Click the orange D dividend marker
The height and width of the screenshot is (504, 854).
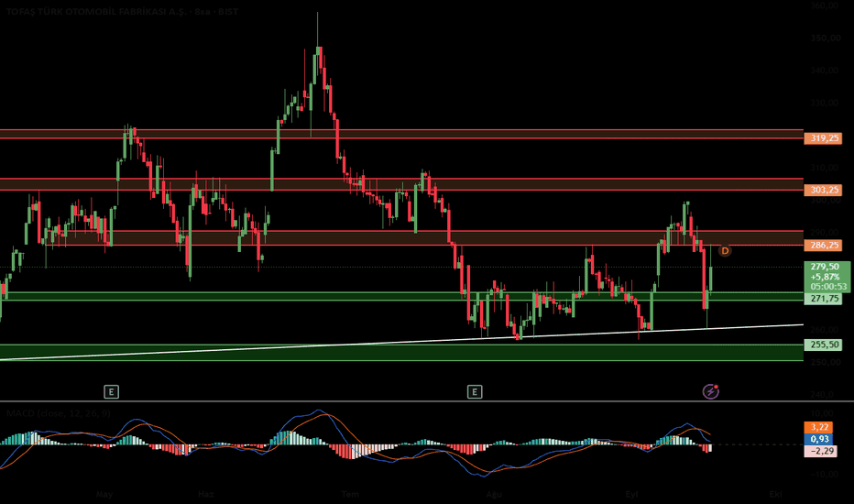click(725, 251)
